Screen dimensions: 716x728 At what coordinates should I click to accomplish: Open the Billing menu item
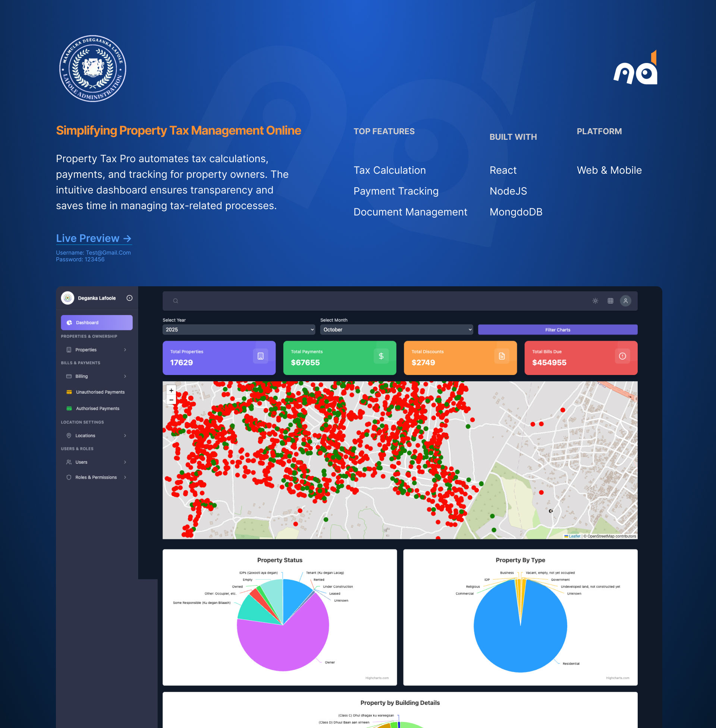pos(97,376)
